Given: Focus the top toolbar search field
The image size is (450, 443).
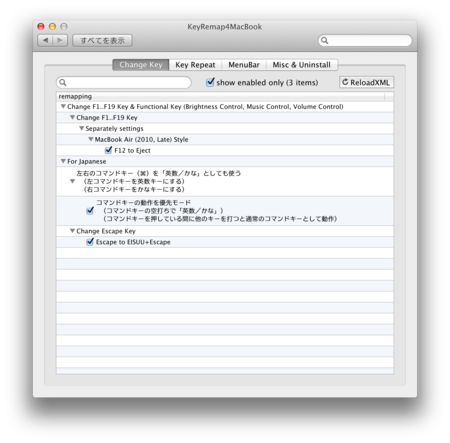Looking at the screenshot, I should [x=365, y=40].
